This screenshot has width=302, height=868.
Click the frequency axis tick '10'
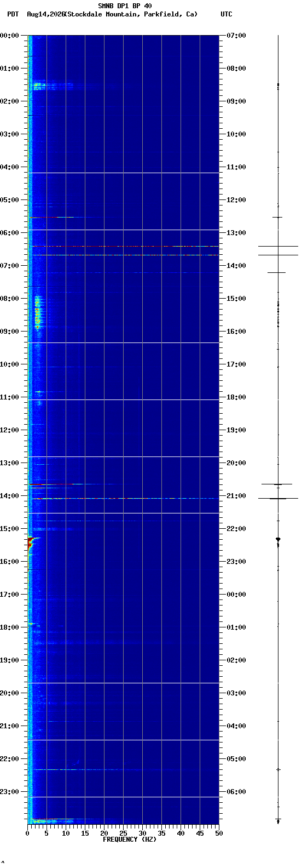tap(66, 833)
